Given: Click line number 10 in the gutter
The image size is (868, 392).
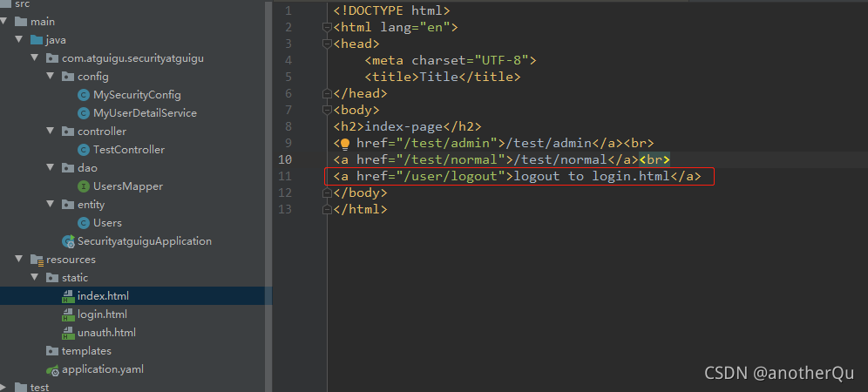Looking at the screenshot, I should (x=286, y=160).
